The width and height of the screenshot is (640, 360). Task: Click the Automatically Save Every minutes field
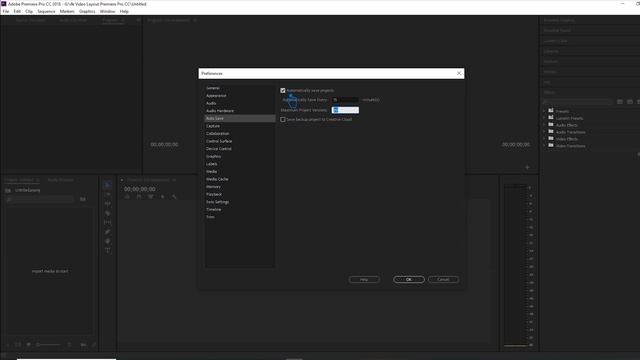(345, 100)
